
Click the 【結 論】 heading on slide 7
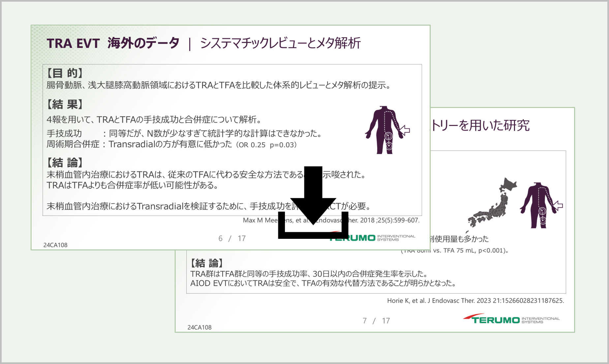click(206, 263)
